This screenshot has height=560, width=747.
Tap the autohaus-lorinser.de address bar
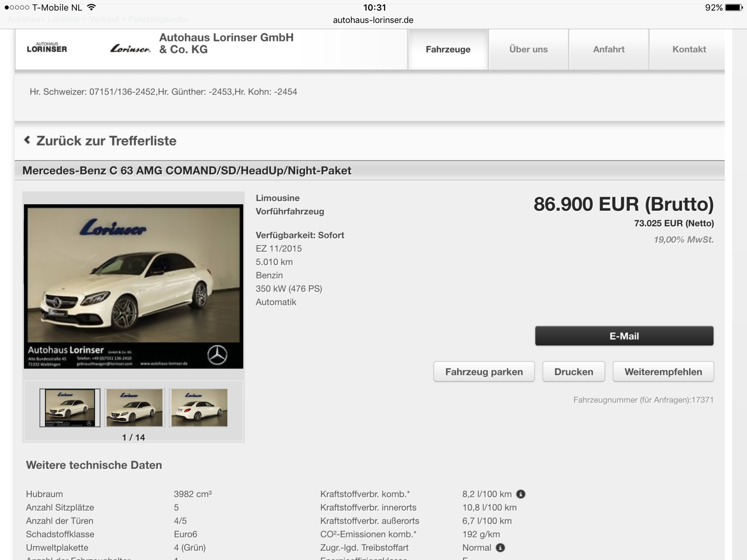(373, 20)
